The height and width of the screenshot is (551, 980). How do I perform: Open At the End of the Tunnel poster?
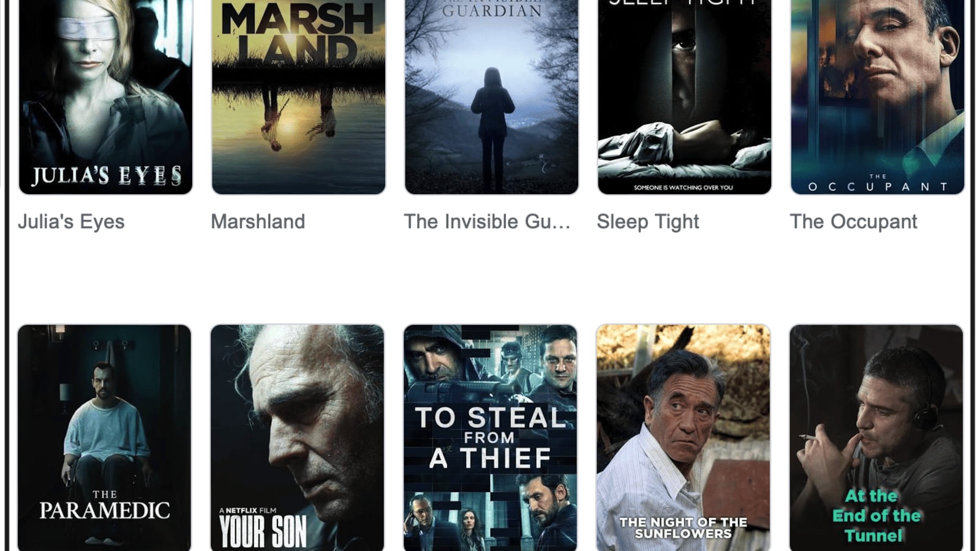(x=876, y=438)
